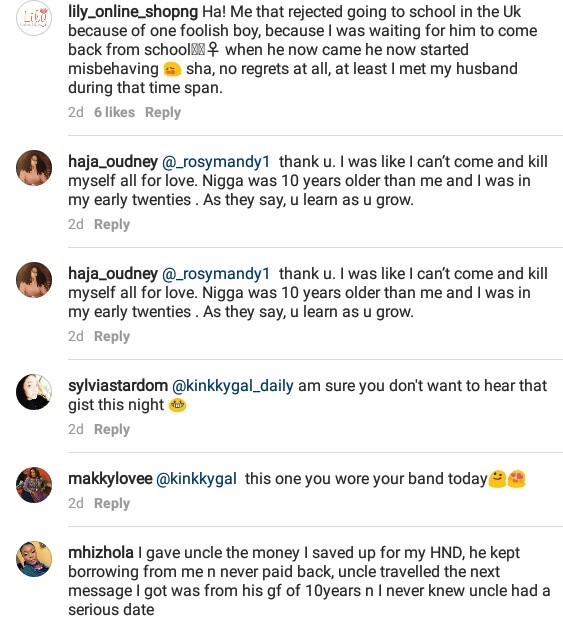Open lily_online_shopng profile picture
The height and width of the screenshot is (626, 563).
point(34,18)
